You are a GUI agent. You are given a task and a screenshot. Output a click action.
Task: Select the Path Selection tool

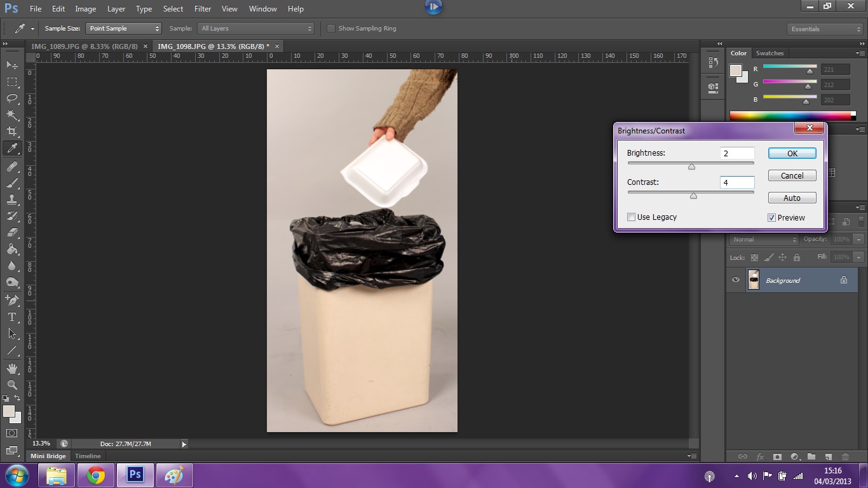pyautogui.click(x=12, y=333)
